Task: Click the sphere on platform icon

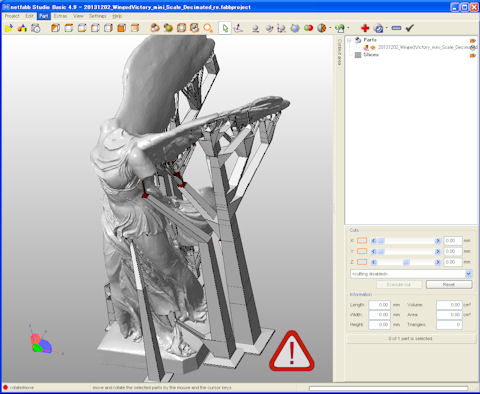Action: (255, 29)
